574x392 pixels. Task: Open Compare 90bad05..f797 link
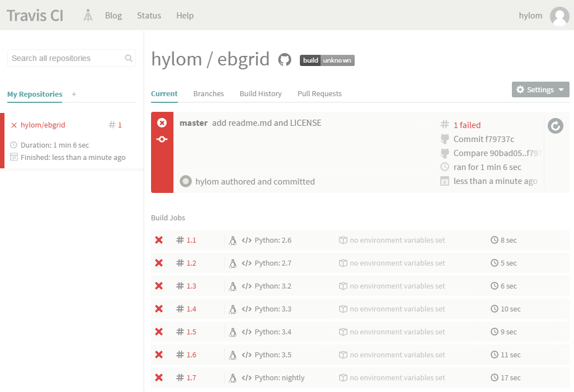(497, 153)
